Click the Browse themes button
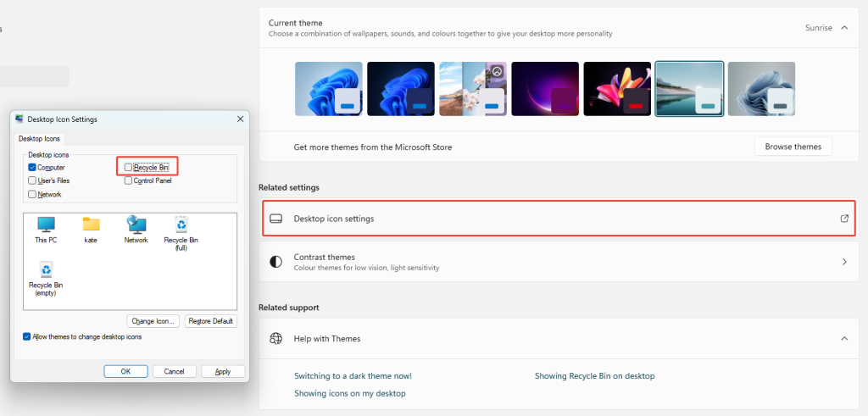The height and width of the screenshot is (416, 868). (x=793, y=147)
